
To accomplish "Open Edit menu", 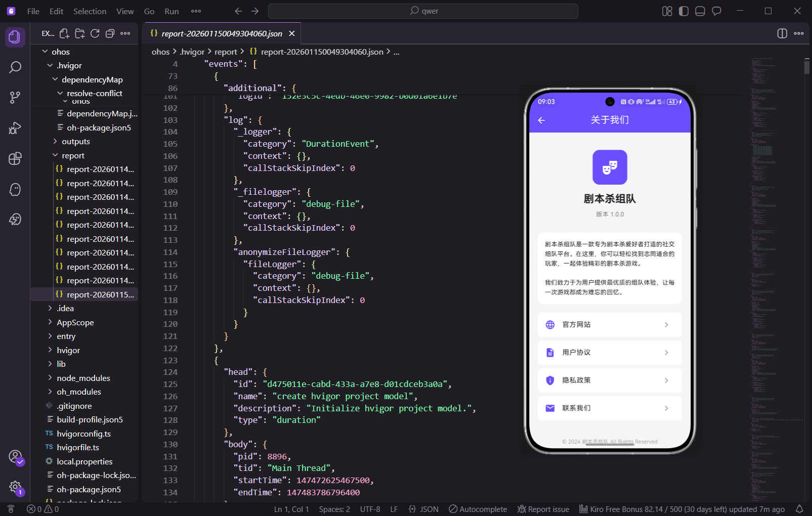I will [56, 11].
